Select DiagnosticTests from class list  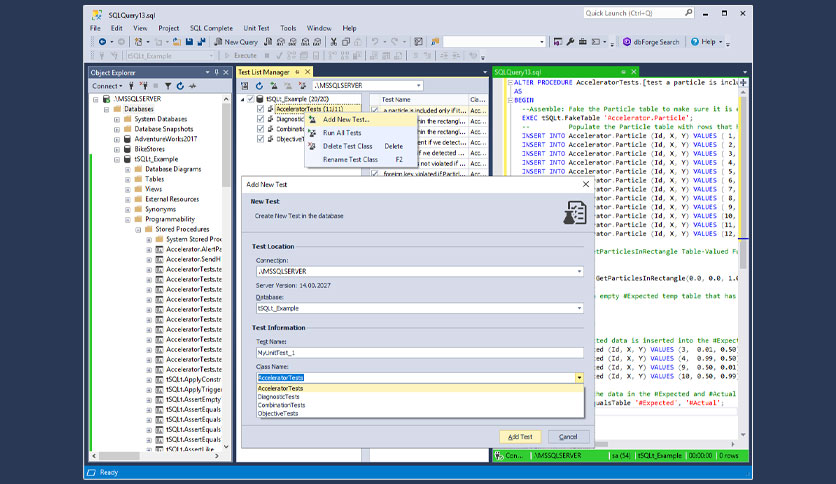pos(420,397)
